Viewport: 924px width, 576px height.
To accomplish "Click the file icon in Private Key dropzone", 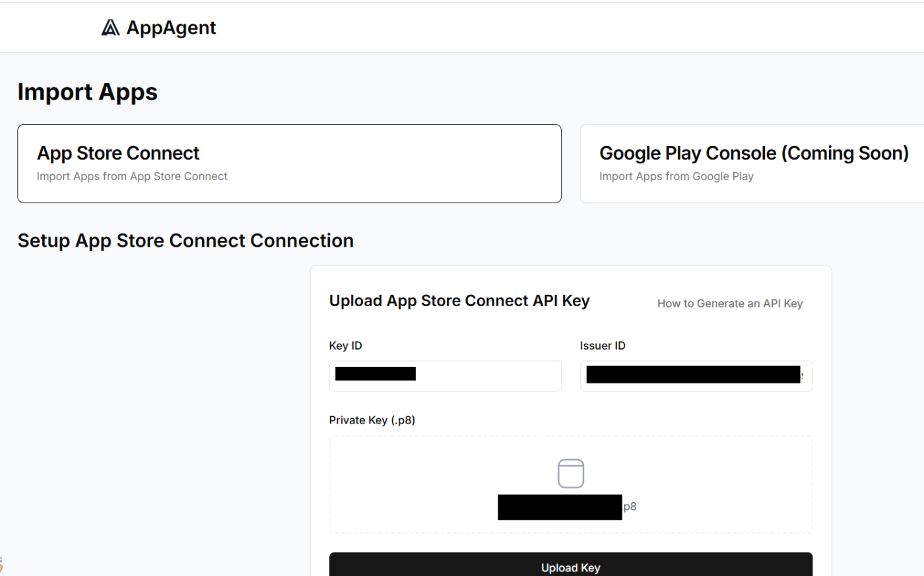I will click(571, 474).
